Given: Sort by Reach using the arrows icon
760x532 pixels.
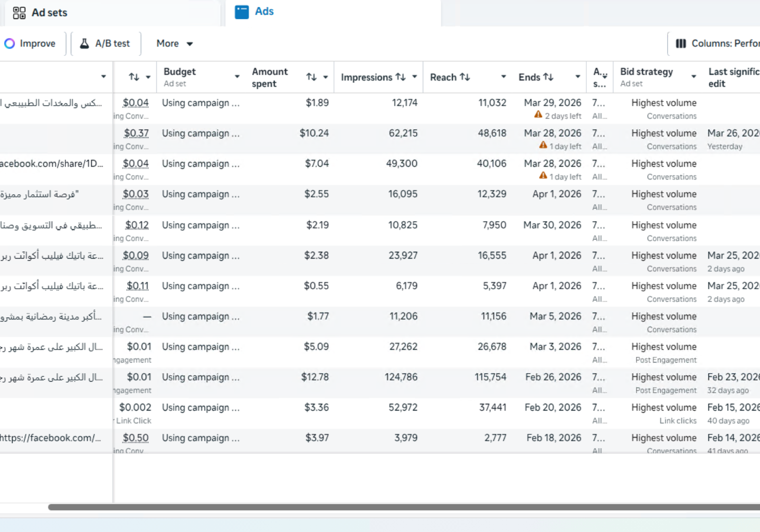Looking at the screenshot, I should coord(465,77).
